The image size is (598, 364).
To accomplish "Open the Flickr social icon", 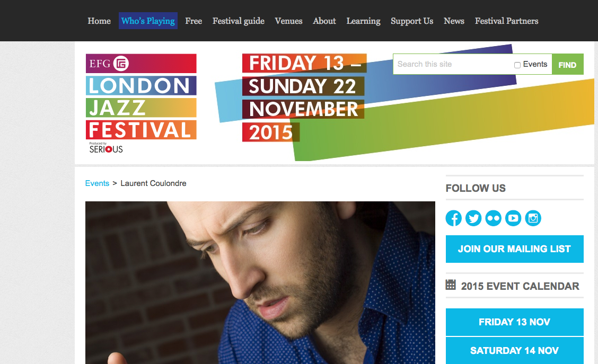I will (x=493, y=218).
